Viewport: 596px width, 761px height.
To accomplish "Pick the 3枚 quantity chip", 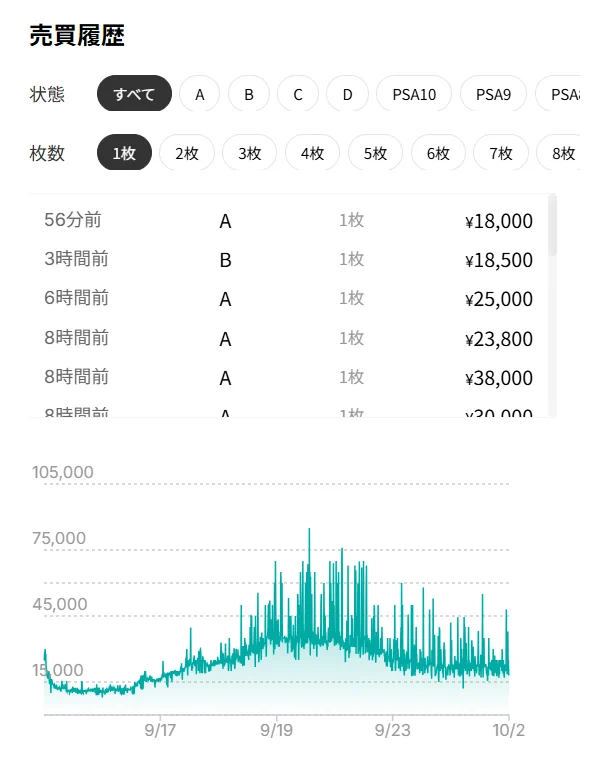I will point(249,152).
